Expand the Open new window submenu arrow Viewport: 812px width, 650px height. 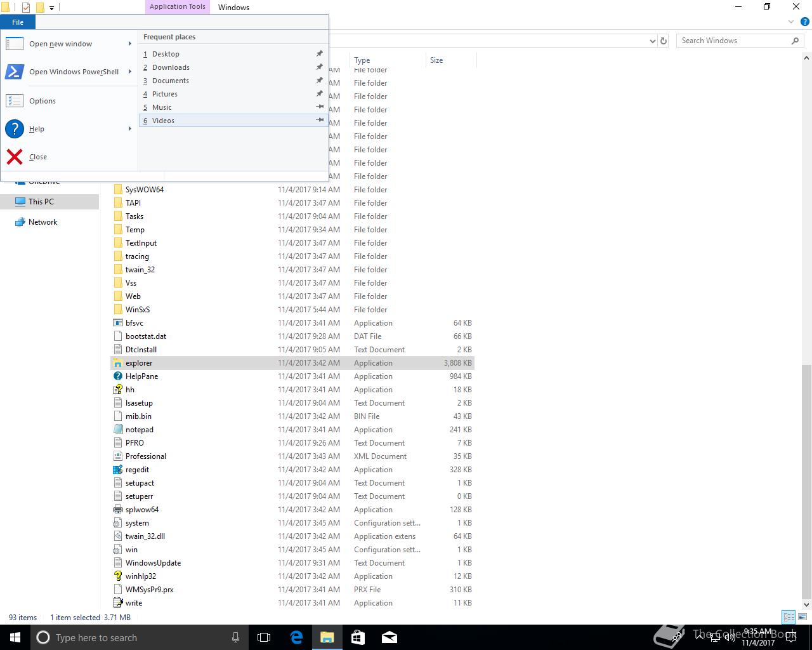[129, 44]
